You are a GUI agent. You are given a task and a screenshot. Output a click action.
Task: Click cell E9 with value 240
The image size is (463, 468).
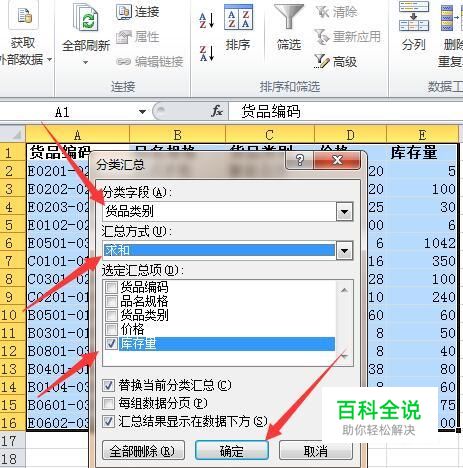422,297
